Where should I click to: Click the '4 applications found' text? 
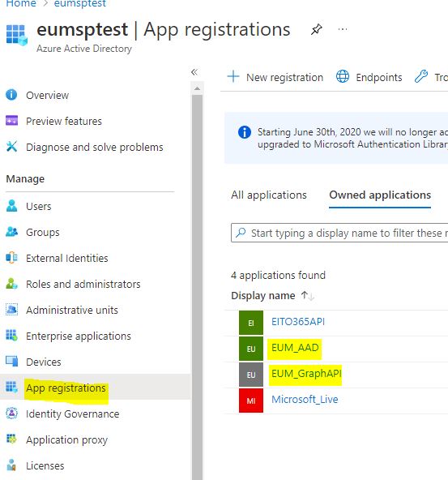(279, 275)
